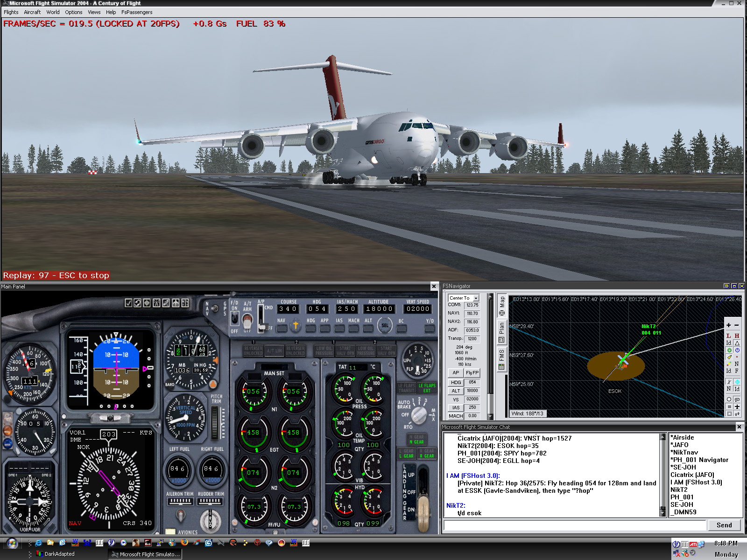The width and height of the screenshot is (747, 560).
Task: Click the chat message input field
Action: tap(574, 525)
